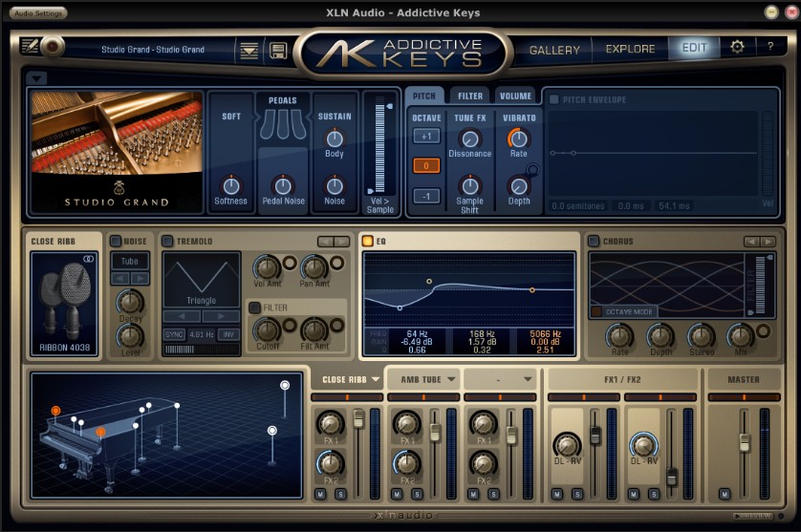Open the settings gear icon

coord(737,47)
